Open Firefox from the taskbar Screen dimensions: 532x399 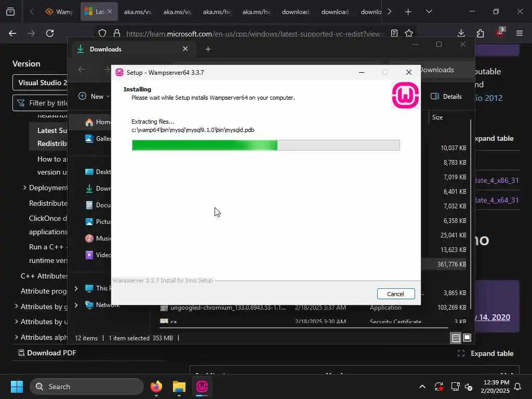[x=156, y=387]
